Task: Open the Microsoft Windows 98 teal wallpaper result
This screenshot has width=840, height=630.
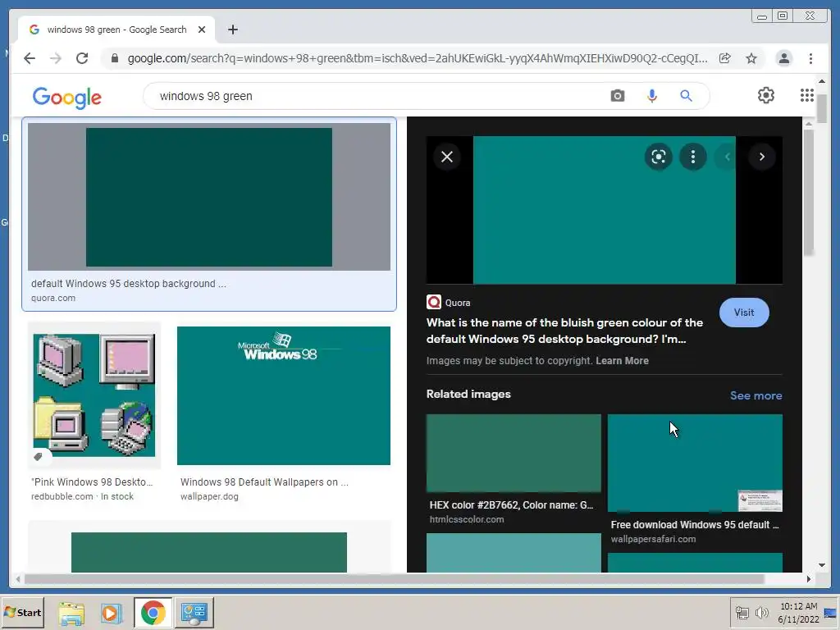Action: (284, 395)
